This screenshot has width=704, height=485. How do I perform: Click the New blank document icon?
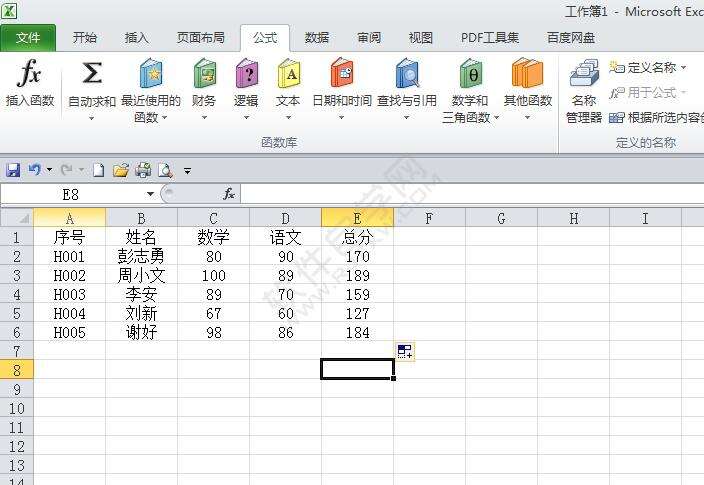(x=98, y=170)
